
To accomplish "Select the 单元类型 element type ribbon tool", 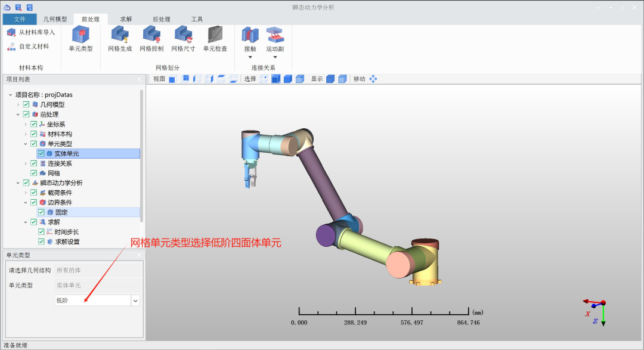I will (x=81, y=39).
